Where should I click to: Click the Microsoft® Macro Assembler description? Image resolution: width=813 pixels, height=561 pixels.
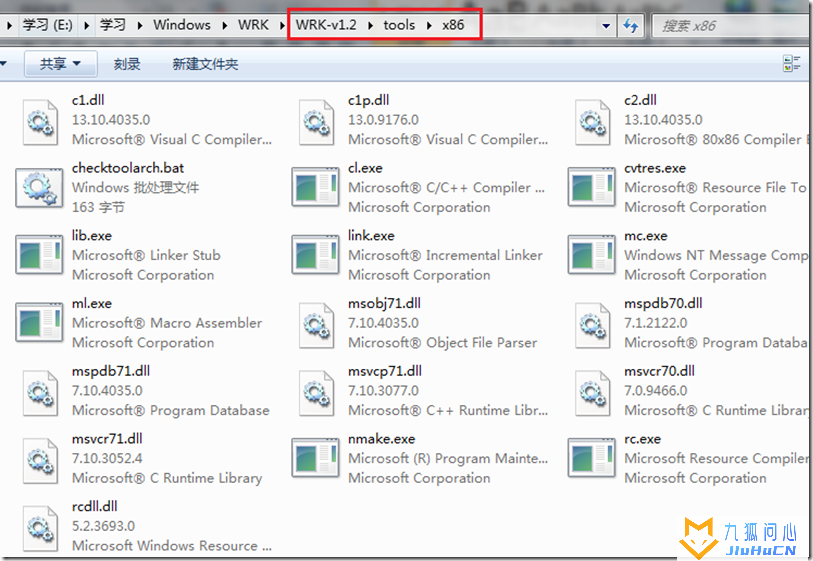(167, 323)
